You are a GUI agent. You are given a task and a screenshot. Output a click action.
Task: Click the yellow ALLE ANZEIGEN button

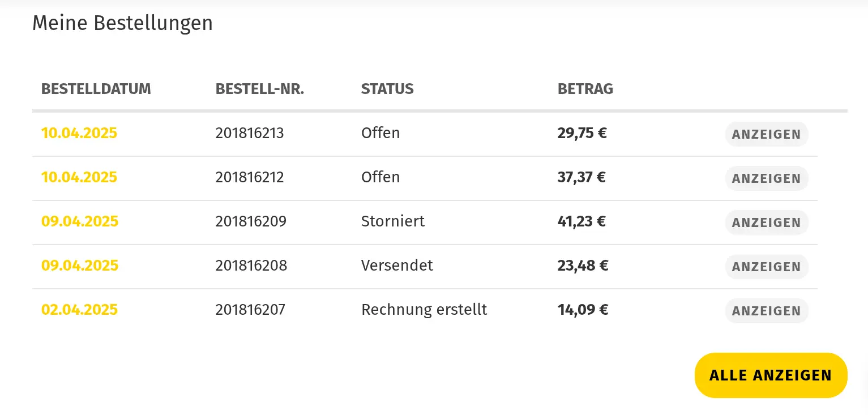(x=771, y=375)
